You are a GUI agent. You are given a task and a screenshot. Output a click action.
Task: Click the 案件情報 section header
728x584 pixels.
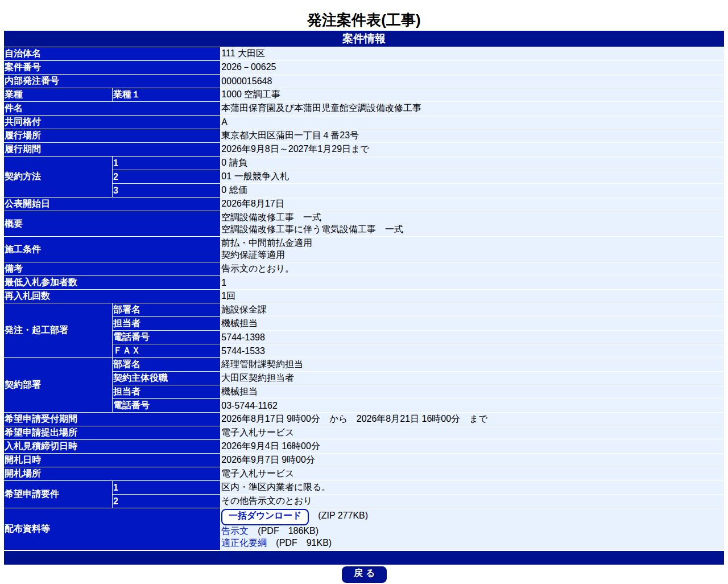pyautogui.click(x=364, y=39)
